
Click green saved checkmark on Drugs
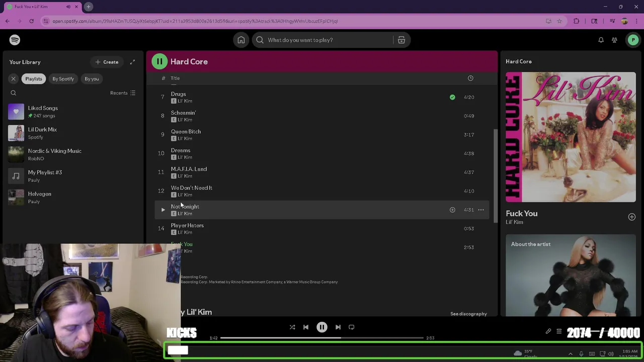click(x=452, y=98)
